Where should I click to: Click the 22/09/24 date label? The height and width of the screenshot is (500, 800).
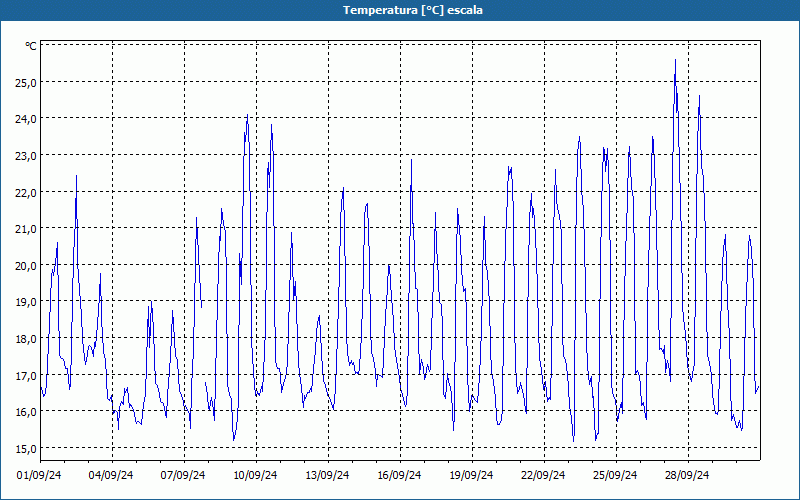[543, 475]
